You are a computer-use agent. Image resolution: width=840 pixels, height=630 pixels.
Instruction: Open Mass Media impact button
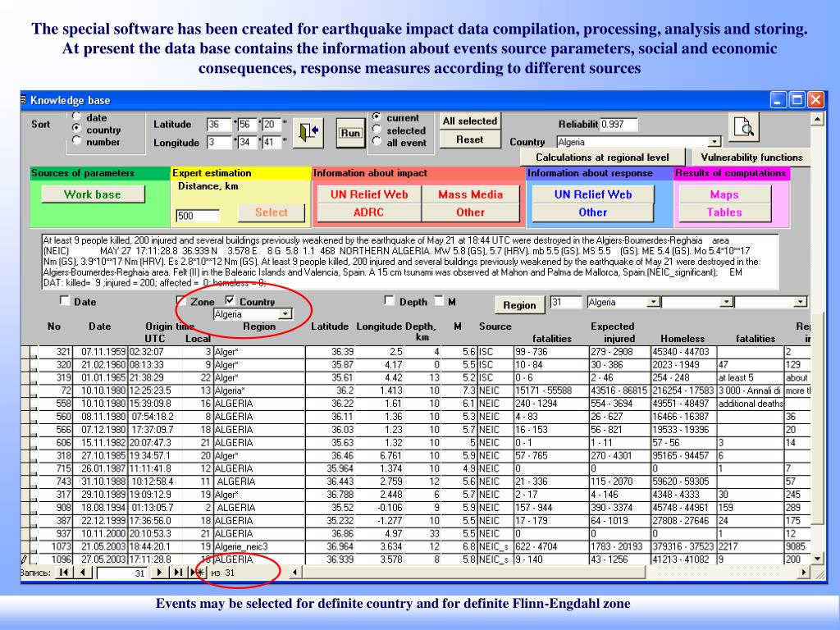tap(470, 194)
